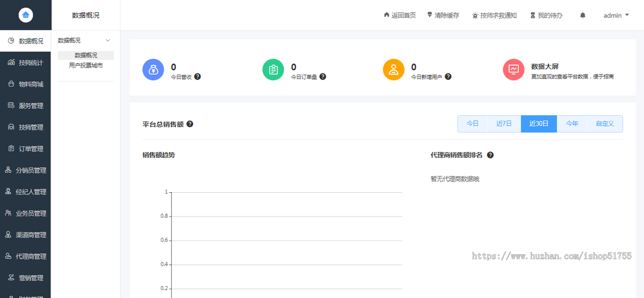
Task: Click the 0.4 axis label on chart
Action: click(x=164, y=265)
